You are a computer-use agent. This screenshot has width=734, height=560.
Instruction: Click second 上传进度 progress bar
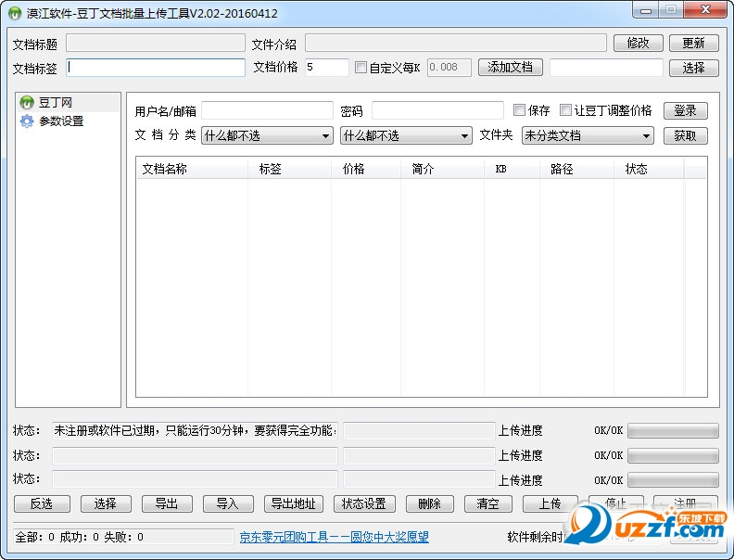click(673, 455)
